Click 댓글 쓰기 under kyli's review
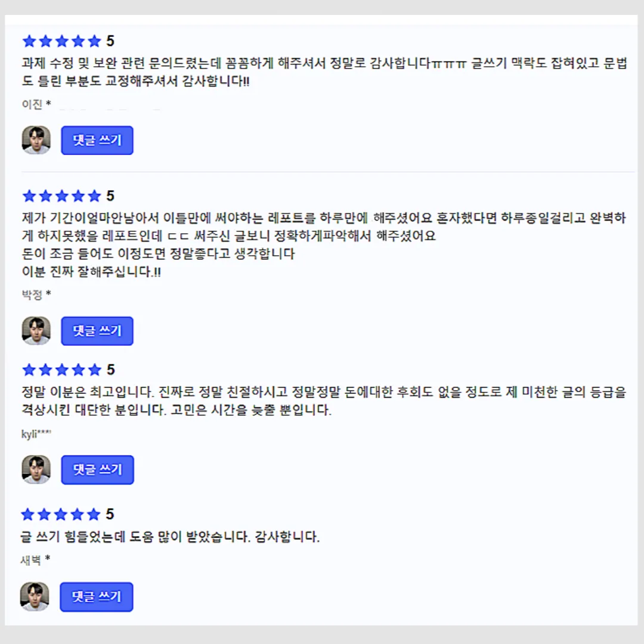Image resolution: width=644 pixels, height=644 pixels. (97, 469)
